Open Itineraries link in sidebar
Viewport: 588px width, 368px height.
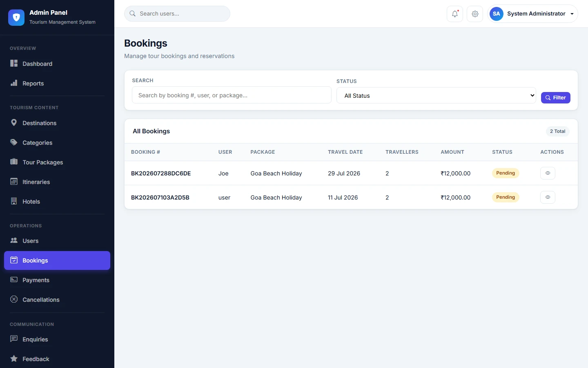[x=57, y=182]
